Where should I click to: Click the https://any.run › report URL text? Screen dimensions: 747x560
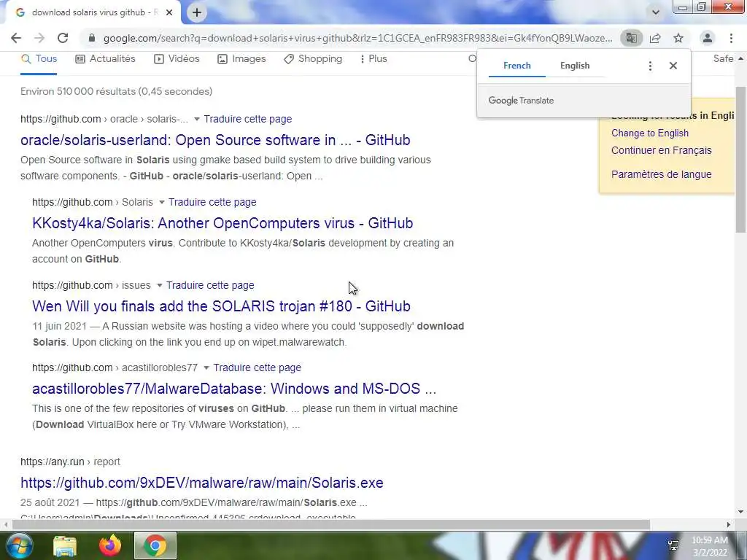click(70, 462)
